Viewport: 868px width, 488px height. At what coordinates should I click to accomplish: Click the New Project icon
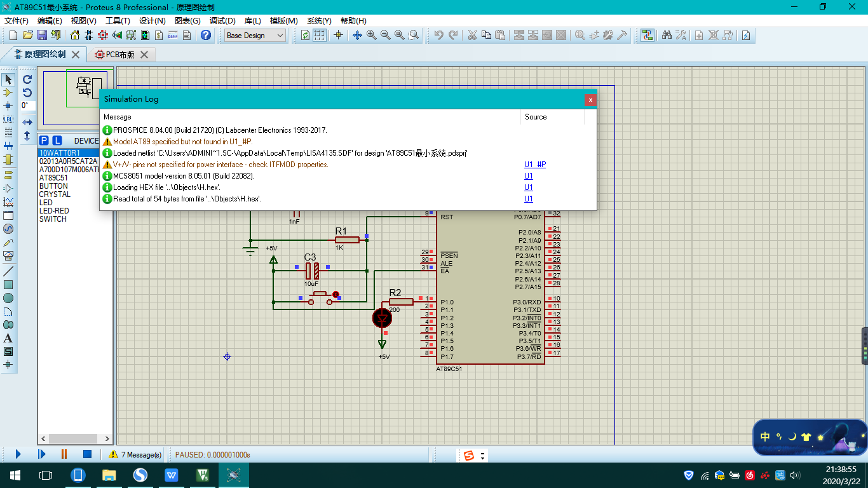point(13,35)
